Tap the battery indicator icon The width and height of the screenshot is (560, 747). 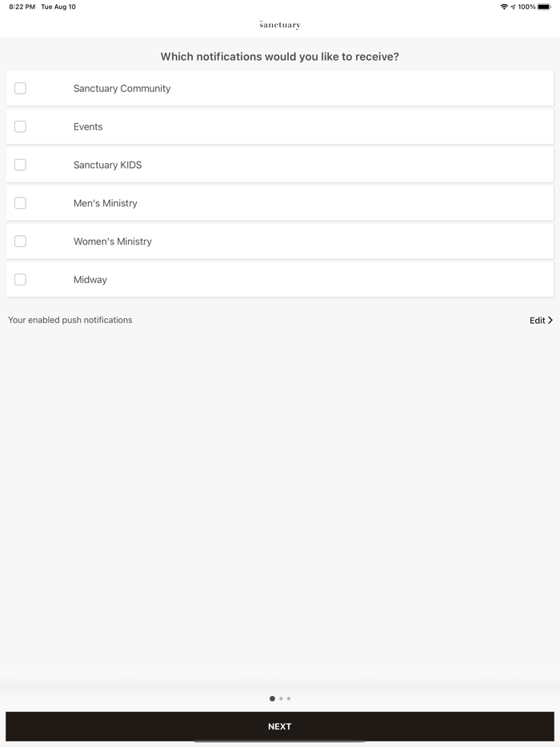[544, 6]
